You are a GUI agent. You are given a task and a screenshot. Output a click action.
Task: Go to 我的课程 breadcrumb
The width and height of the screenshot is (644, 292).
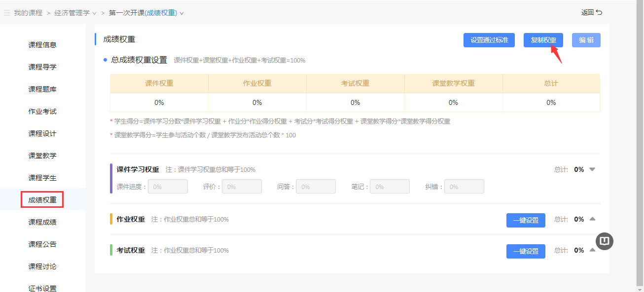pos(28,13)
